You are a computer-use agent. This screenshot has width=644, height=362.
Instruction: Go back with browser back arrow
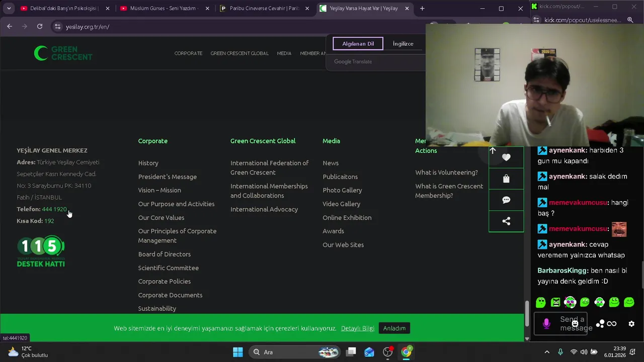[x=10, y=27]
